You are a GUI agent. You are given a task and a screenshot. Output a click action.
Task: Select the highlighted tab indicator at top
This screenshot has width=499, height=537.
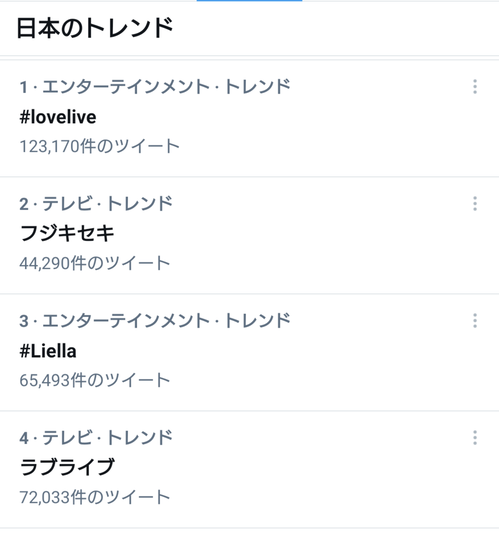coord(249,1)
